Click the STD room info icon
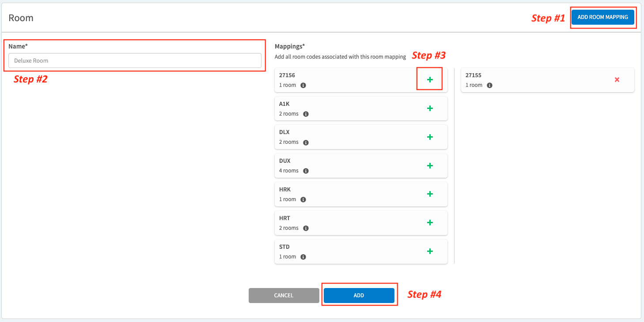Viewport: 644px width, 322px height. (303, 257)
